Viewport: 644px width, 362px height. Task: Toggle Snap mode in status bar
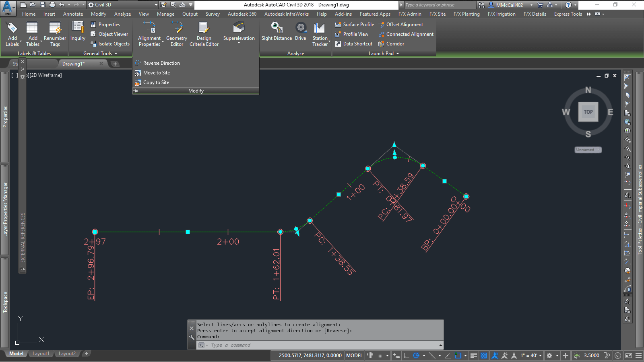(379, 356)
